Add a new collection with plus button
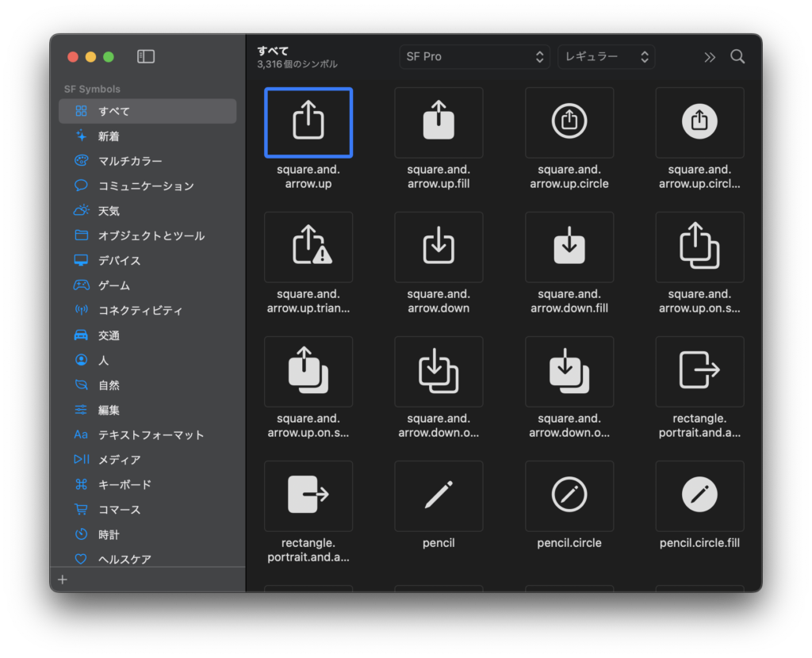812x658 pixels. click(63, 580)
